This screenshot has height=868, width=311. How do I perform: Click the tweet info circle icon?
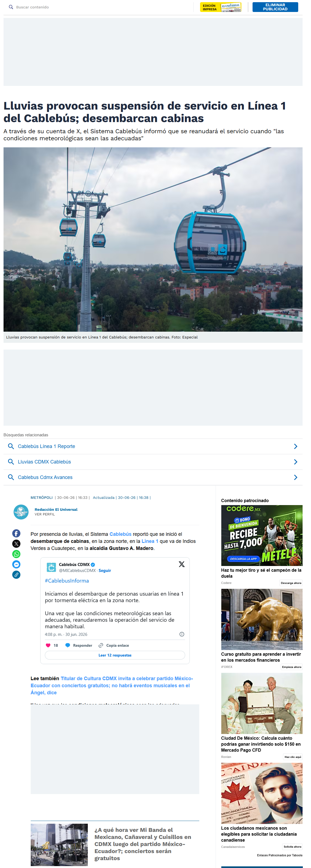click(182, 634)
